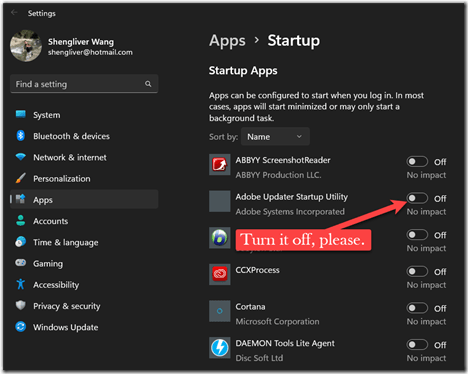Open Network & internet label
The image size is (468, 374).
(70, 157)
